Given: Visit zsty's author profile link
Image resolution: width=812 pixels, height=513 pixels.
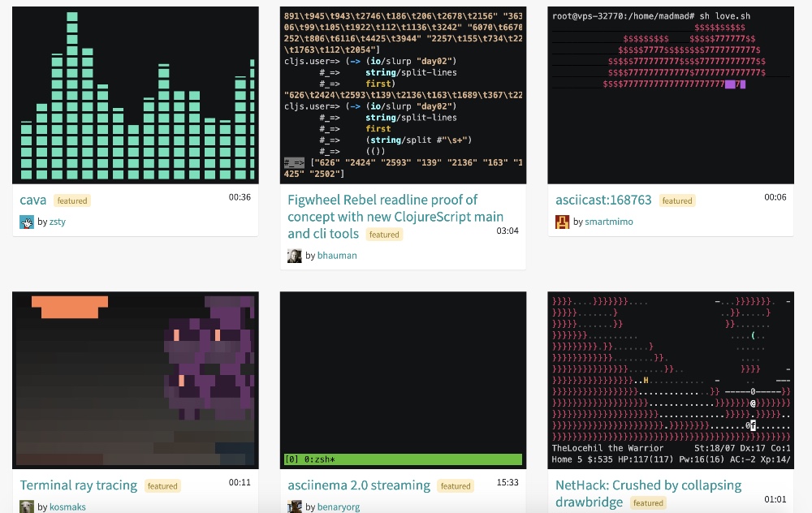Looking at the screenshot, I should click(x=57, y=222).
